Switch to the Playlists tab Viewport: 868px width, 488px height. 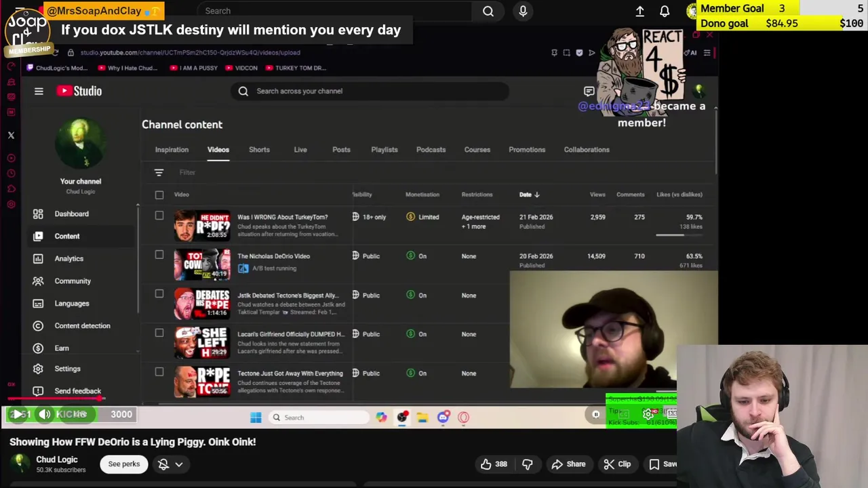coord(384,150)
